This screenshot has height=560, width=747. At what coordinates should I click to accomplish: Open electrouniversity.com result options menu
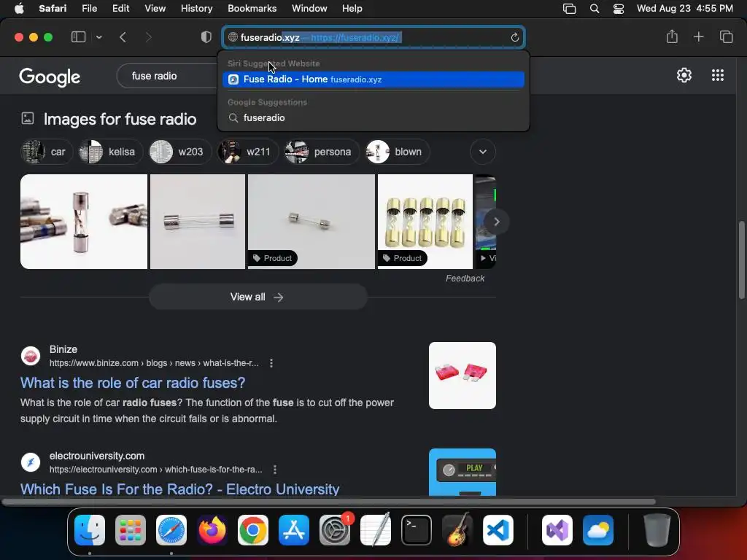point(275,470)
